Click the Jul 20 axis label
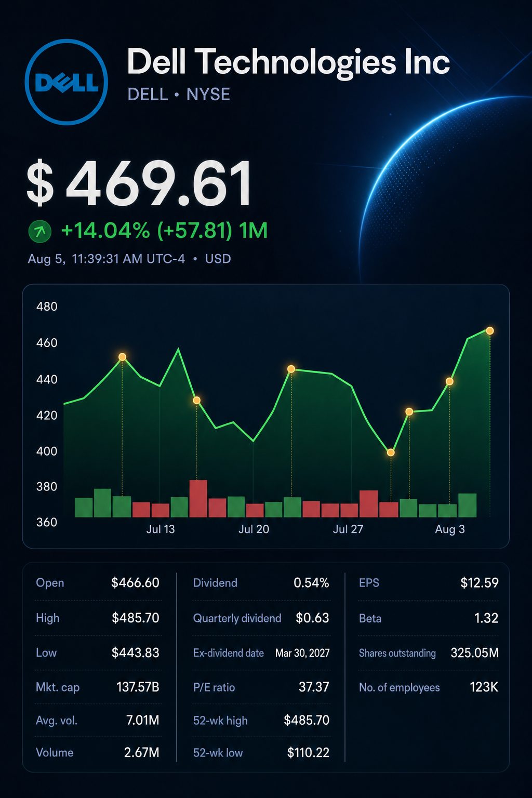The height and width of the screenshot is (798, 532). 254,529
